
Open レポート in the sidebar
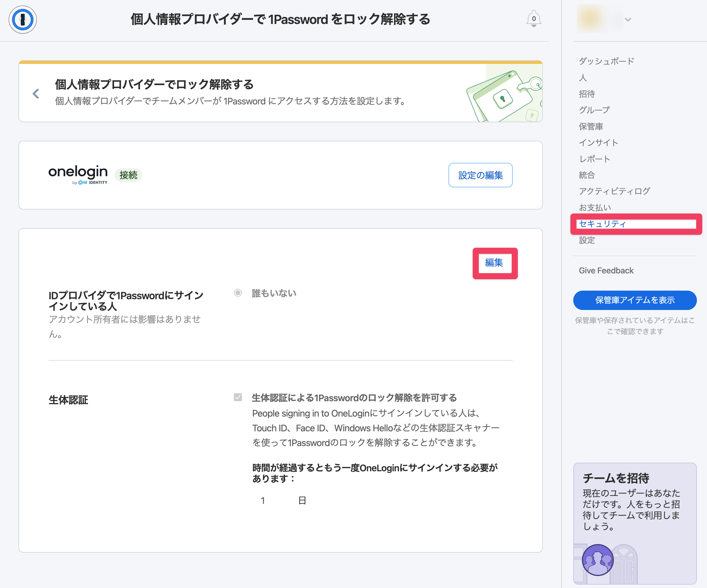(x=594, y=159)
